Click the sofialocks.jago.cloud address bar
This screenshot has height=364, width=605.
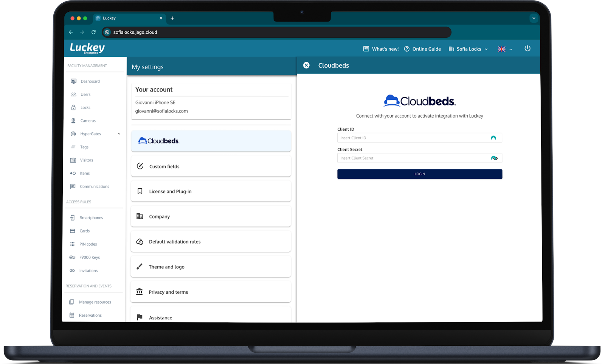(277, 32)
